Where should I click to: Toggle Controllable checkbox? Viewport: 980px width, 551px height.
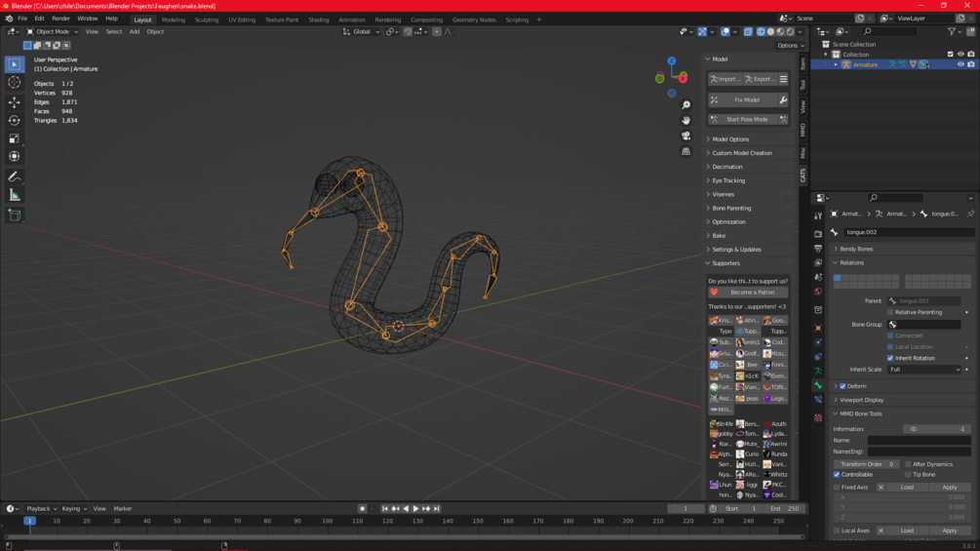837,474
